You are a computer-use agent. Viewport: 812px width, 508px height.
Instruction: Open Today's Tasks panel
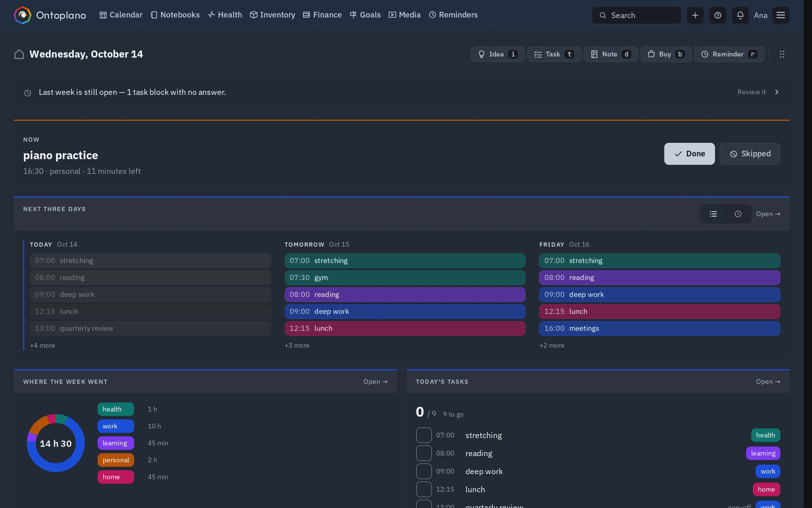(768, 382)
